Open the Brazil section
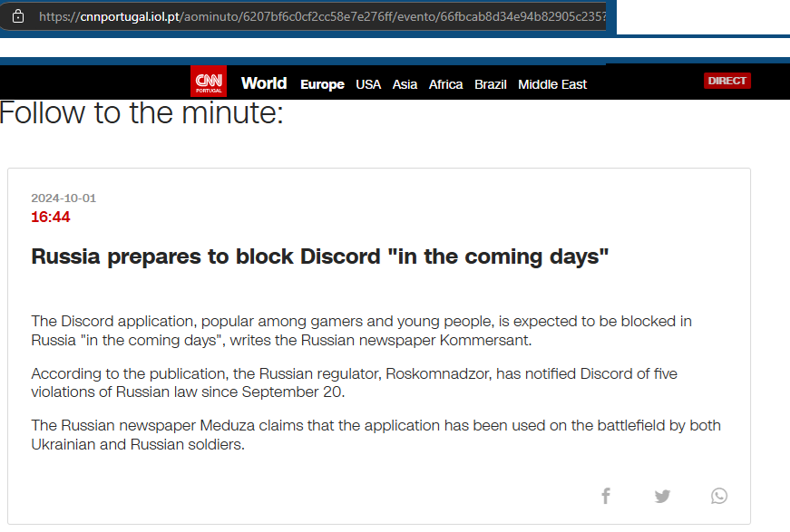Image resolution: width=790 pixels, height=532 pixels. [x=490, y=84]
